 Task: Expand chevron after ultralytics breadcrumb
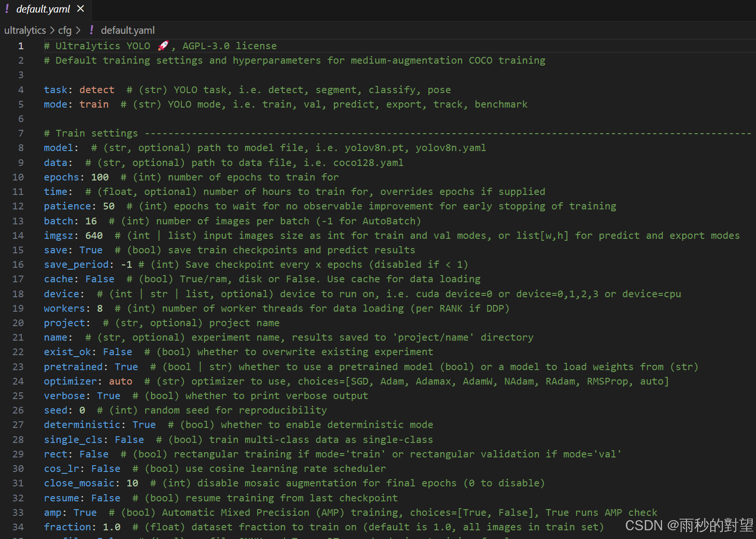pyautogui.click(x=52, y=30)
